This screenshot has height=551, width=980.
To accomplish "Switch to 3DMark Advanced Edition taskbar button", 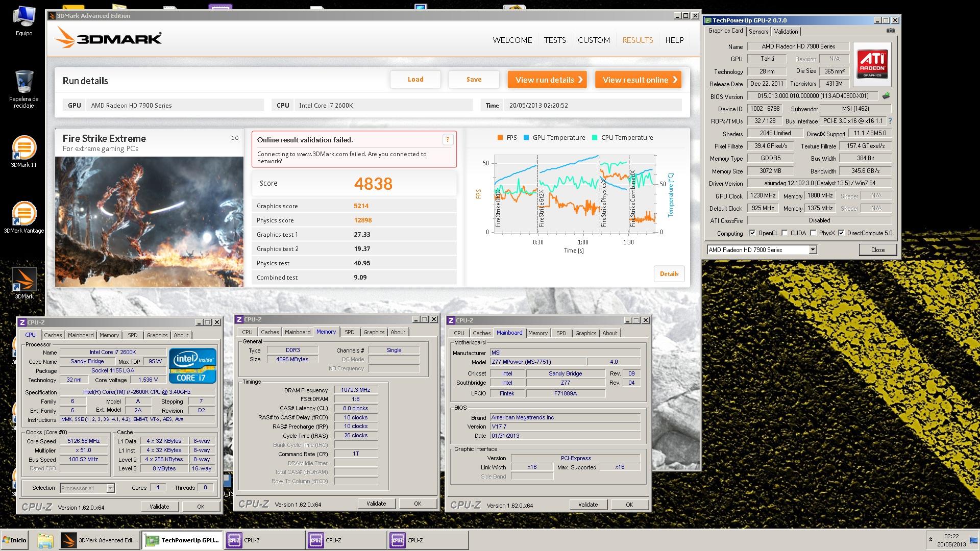I will click(100, 540).
